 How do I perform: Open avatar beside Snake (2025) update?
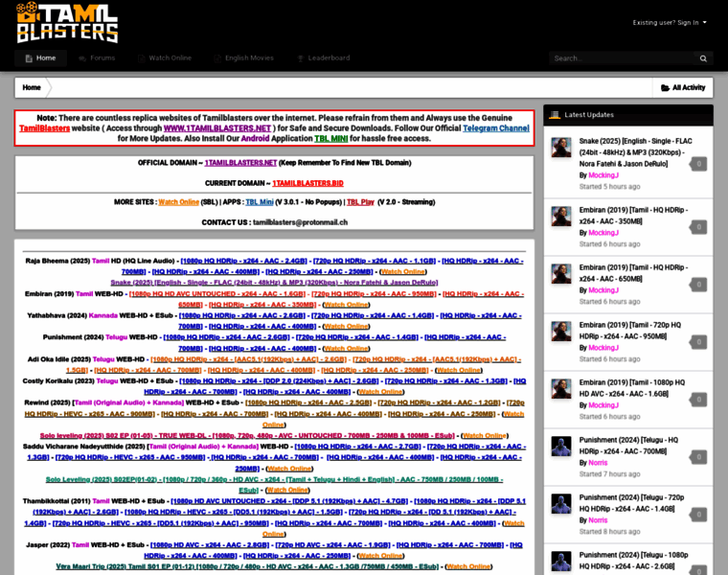click(x=561, y=148)
